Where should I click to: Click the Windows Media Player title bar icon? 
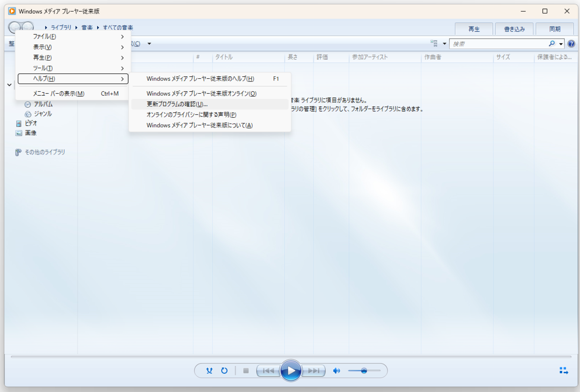[12, 11]
